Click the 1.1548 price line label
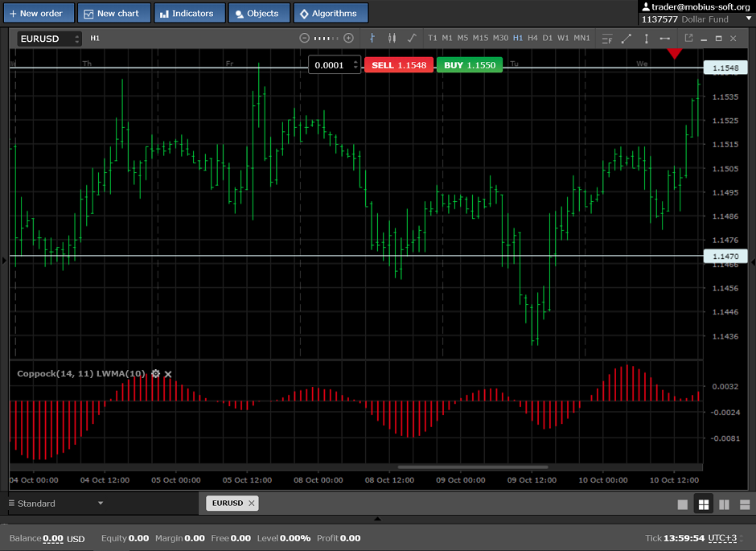Screen dimensions: 756x551 725,68
